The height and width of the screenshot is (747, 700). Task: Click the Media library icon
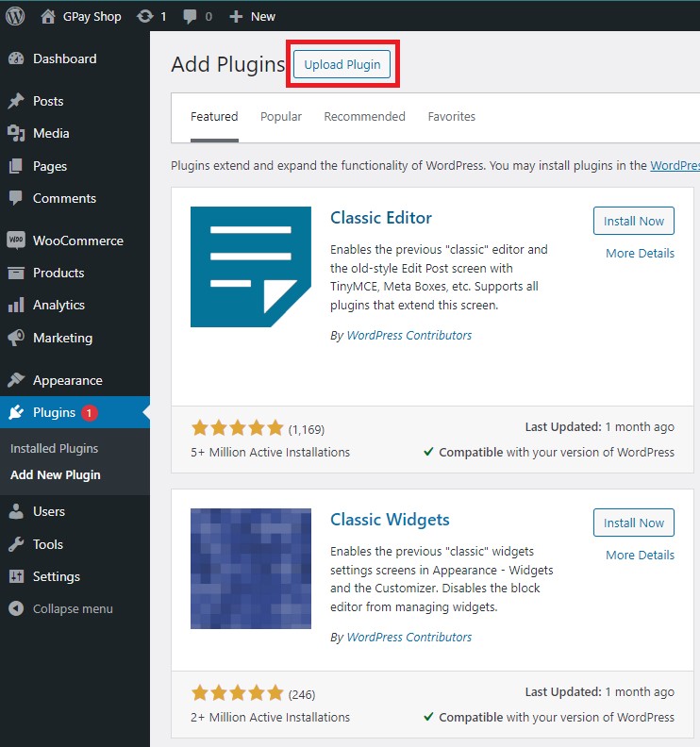coord(16,133)
